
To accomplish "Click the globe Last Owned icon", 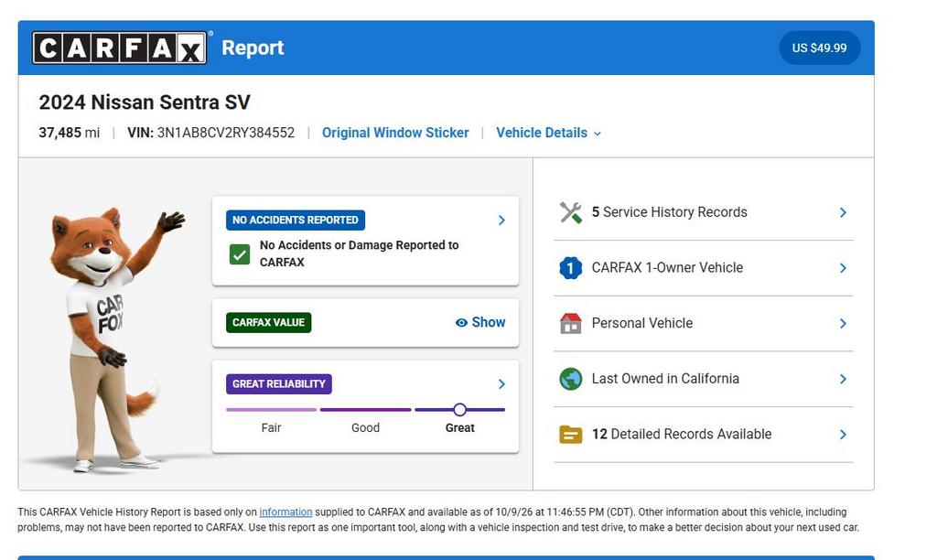I will (571, 379).
